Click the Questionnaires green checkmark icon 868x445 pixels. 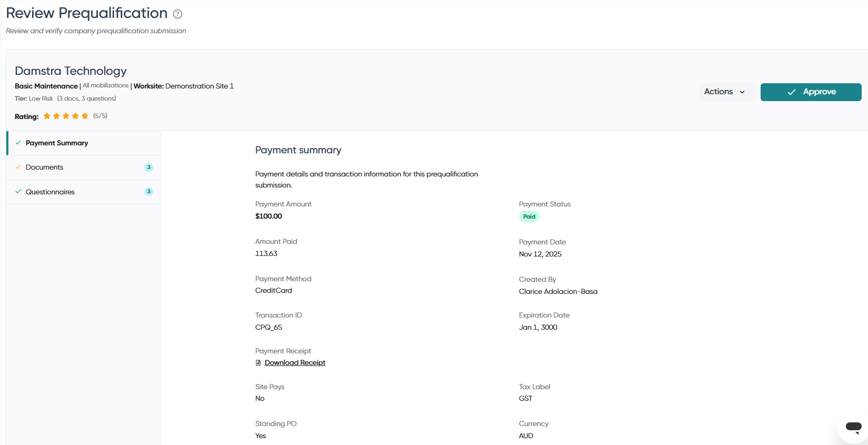18,192
